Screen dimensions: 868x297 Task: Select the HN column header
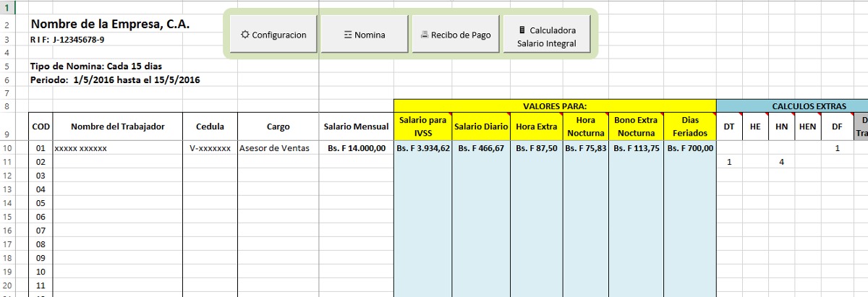pyautogui.click(x=781, y=126)
